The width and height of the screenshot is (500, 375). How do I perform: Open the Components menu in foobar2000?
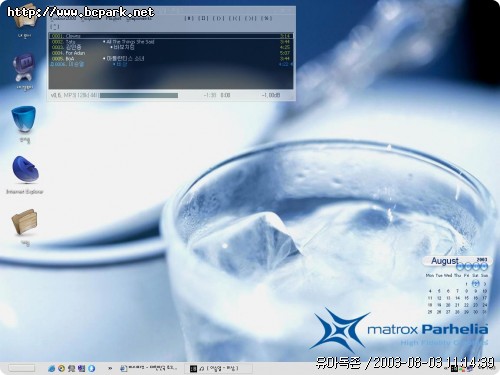pos(139,19)
